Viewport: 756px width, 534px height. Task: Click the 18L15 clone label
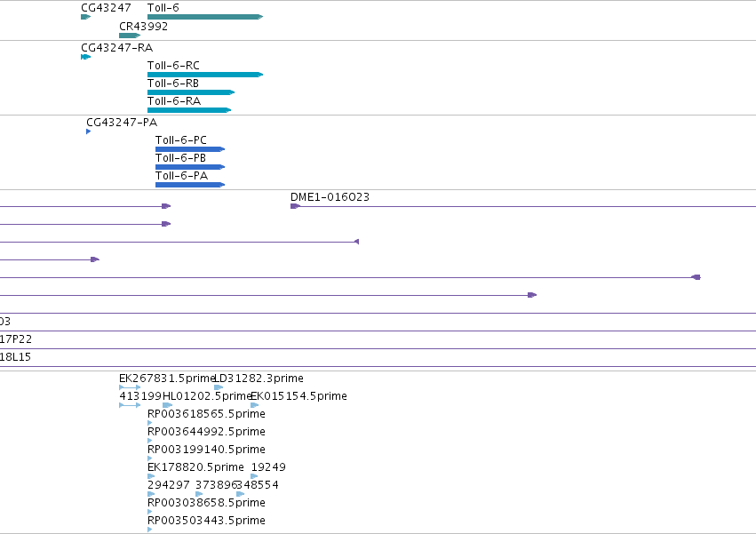tap(15, 357)
